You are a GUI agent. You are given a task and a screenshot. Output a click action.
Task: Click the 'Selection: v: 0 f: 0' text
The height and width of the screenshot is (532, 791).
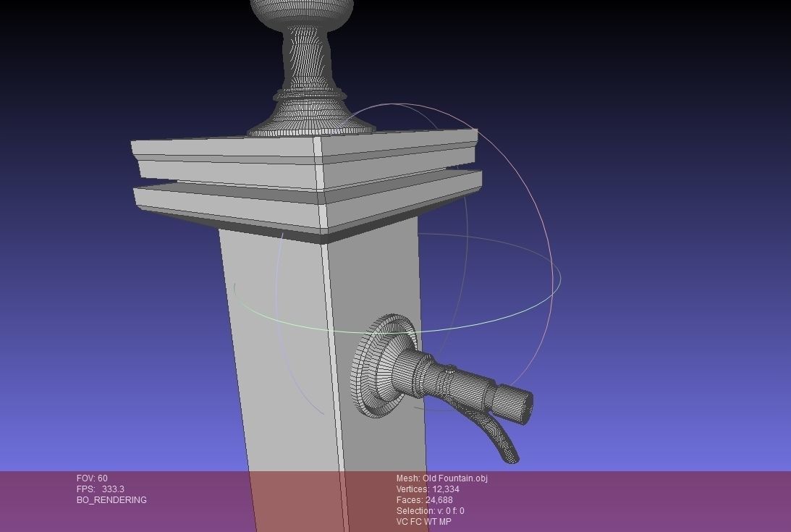pyautogui.click(x=431, y=511)
